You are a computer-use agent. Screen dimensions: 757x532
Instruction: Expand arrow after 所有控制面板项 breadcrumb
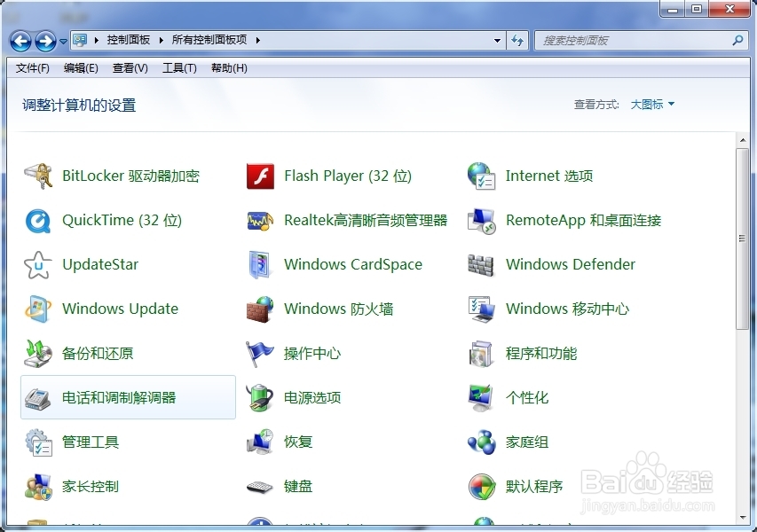pos(257,40)
